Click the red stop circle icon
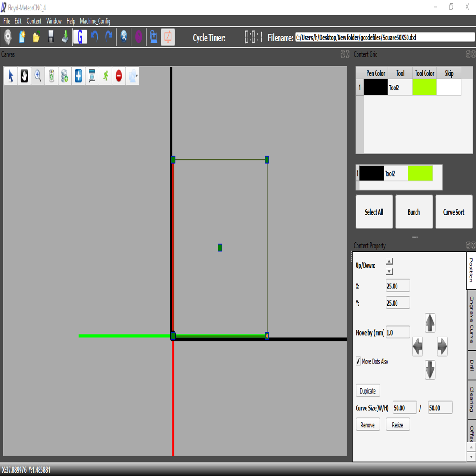 [119, 76]
